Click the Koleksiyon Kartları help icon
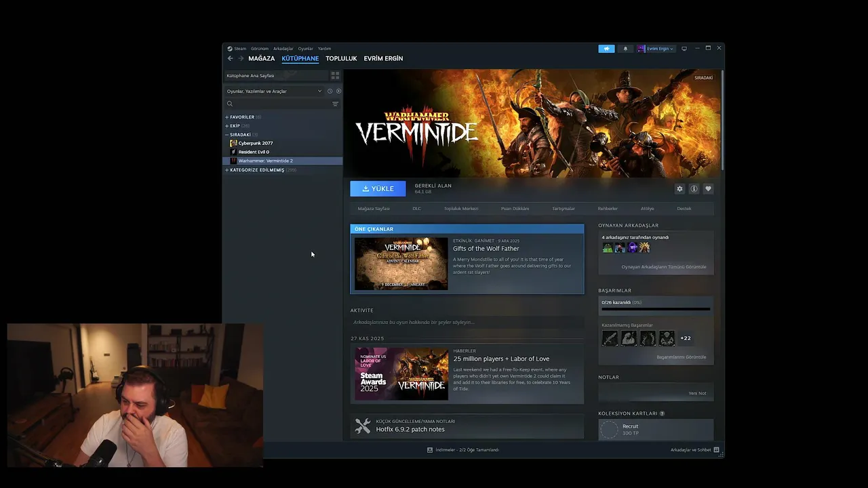Image resolution: width=868 pixels, height=488 pixels. tap(662, 413)
